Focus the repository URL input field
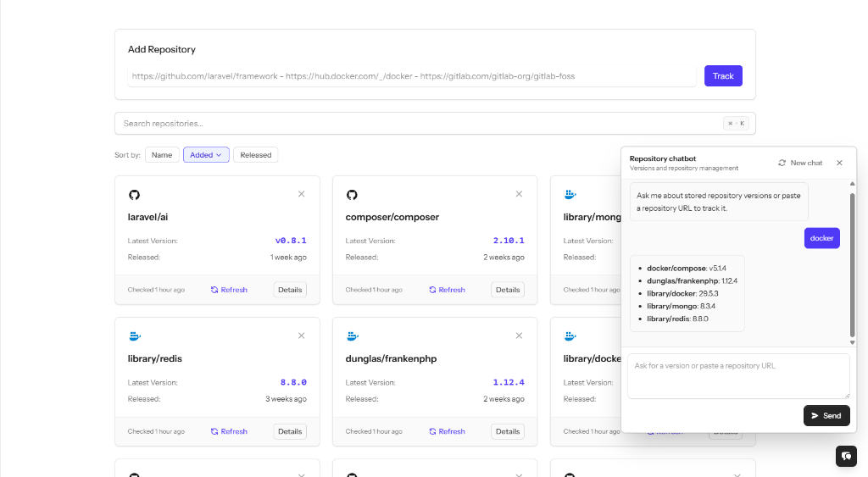 tap(412, 75)
